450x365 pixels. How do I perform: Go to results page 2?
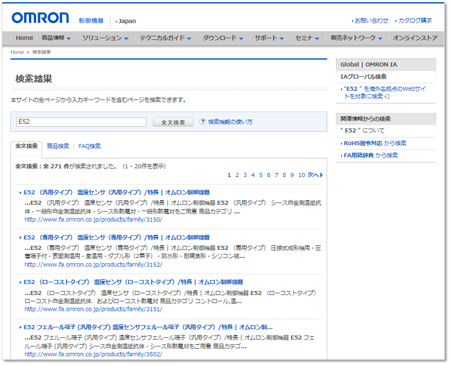(x=237, y=175)
